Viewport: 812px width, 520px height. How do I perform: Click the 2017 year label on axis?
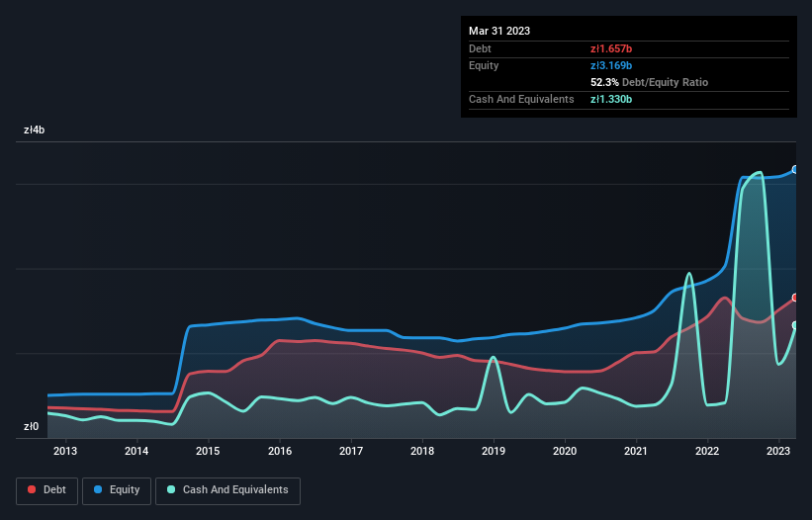[350, 452]
